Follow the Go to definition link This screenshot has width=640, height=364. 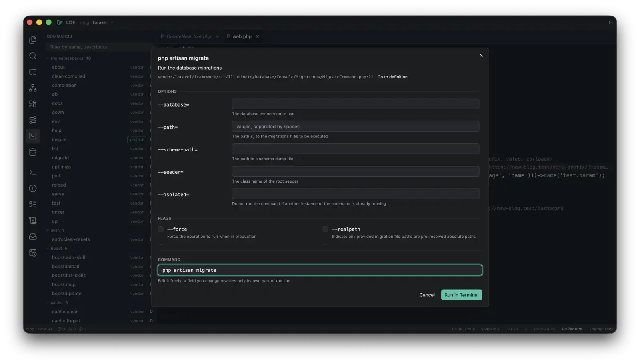tap(392, 77)
